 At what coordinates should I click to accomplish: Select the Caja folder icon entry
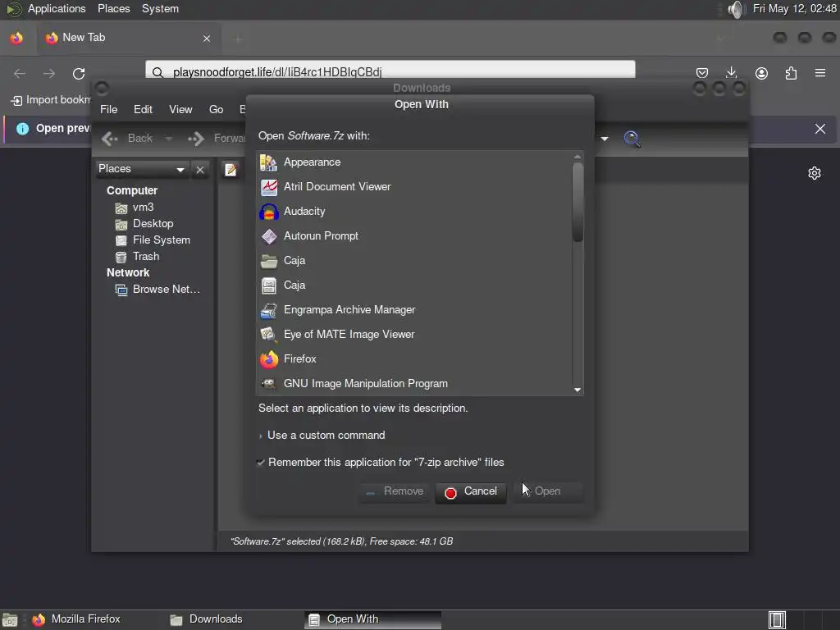pos(268,260)
